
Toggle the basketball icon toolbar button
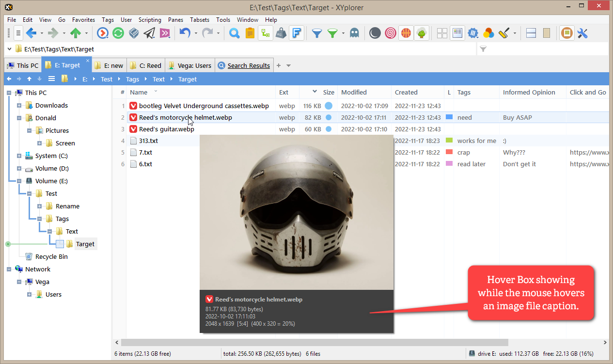pyautogui.click(x=406, y=33)
